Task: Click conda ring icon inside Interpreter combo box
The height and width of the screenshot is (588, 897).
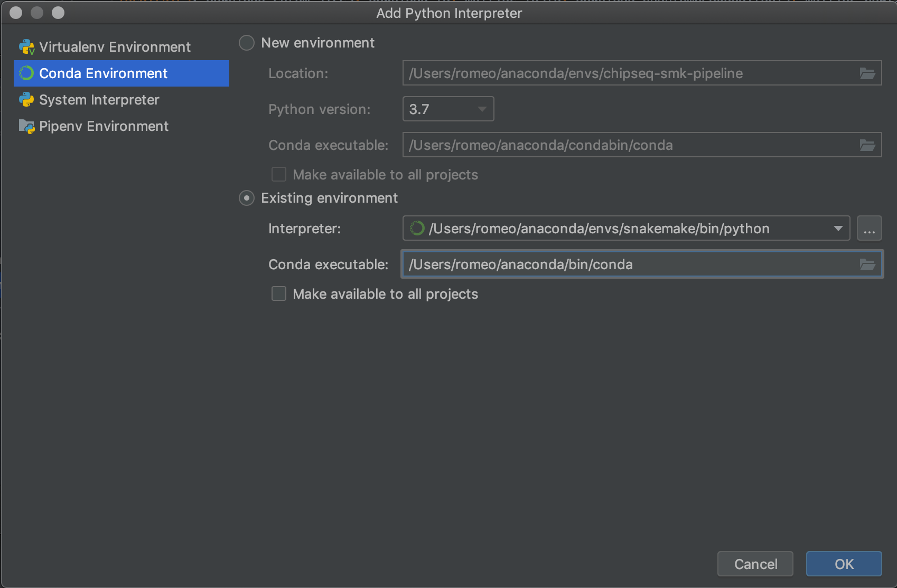Action: coord(417,228)
